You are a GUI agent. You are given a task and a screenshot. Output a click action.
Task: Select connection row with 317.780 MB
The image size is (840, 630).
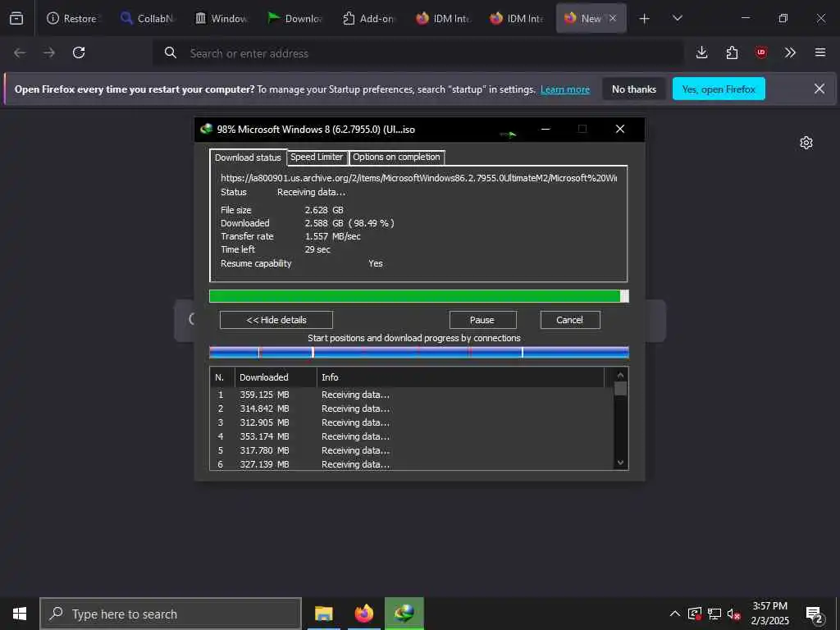(x=412, y=450)
